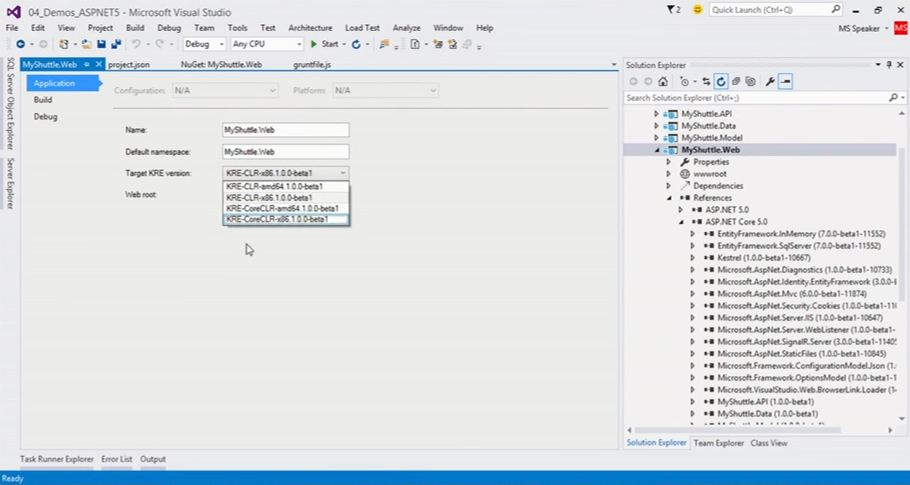Open the document tabs overflow dropdown arrow
The width and height of the screenshot is (910, 485).
tap(614, 65)
